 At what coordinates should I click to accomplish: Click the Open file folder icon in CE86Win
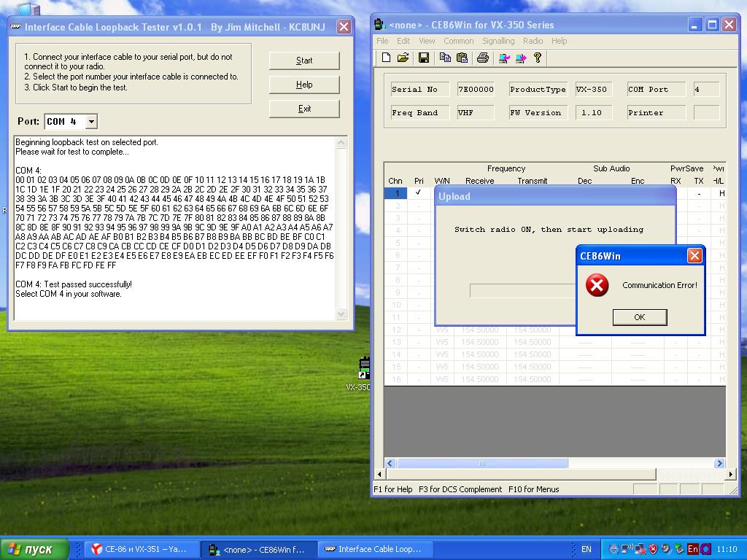click(403, 58)
